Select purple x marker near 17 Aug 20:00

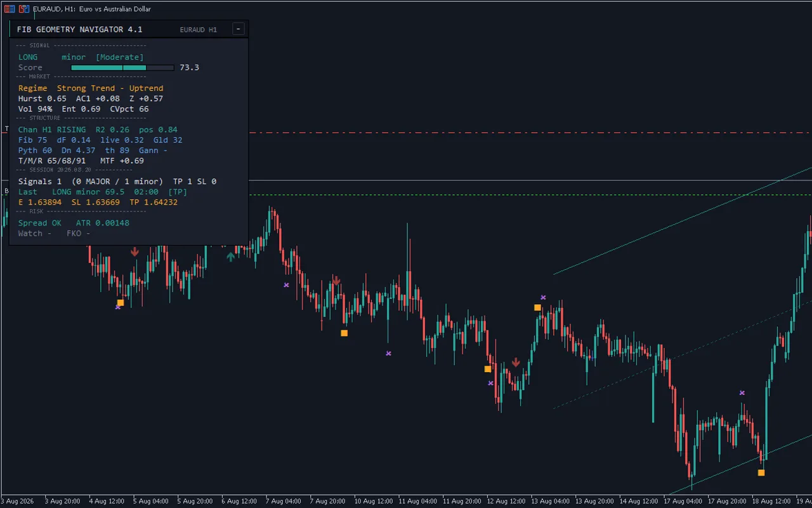tap(742, 392)
